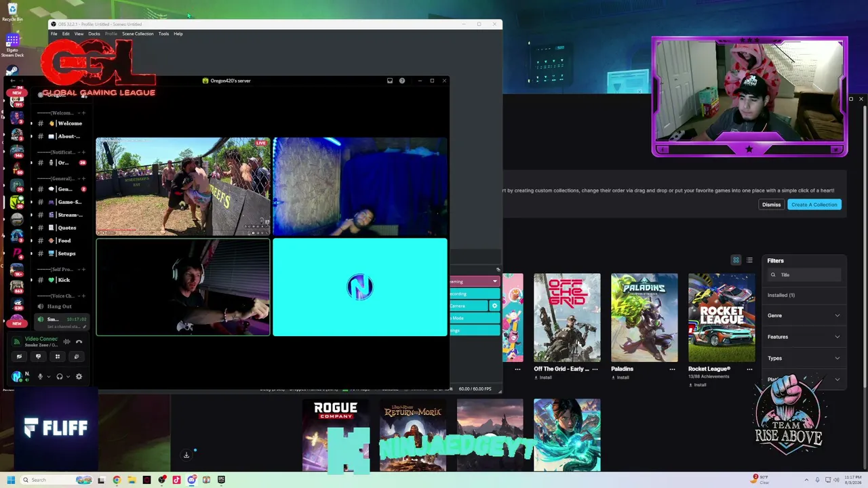
Task: Open Discord user settings gear
Action: pos(79,377)
